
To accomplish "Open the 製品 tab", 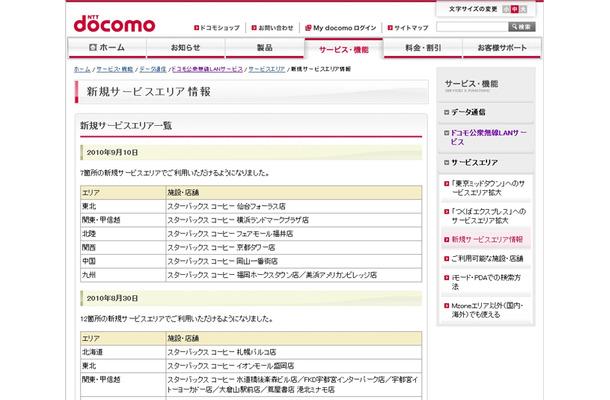I will [x=265, y=48].
